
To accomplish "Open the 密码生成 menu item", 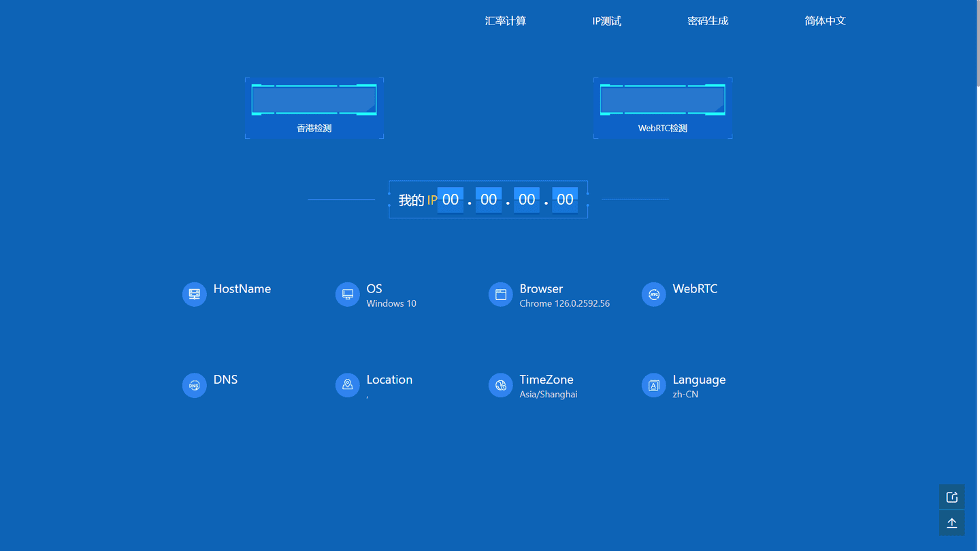I will (708, 21).
